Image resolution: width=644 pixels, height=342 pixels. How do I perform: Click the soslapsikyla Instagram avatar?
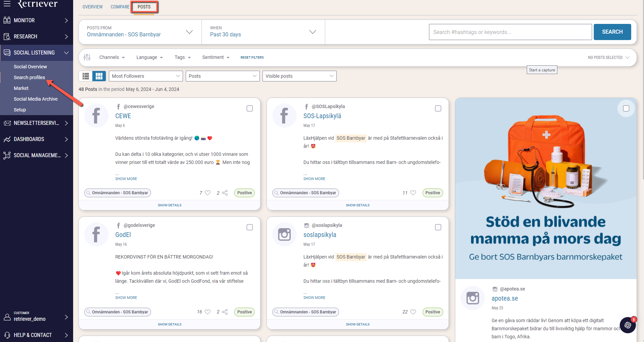[284, 234]
